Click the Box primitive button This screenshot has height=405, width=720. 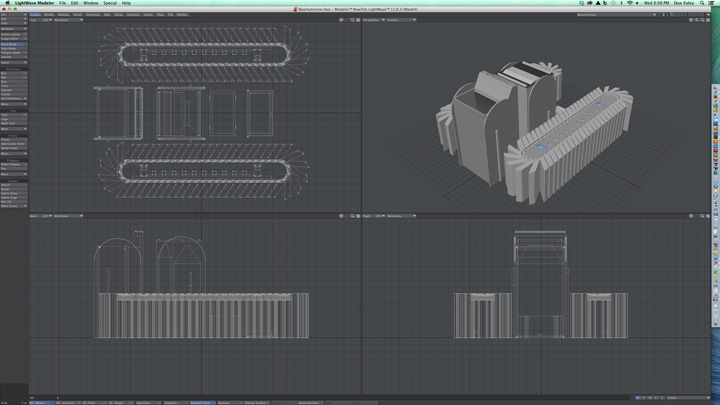coord(13,73)
